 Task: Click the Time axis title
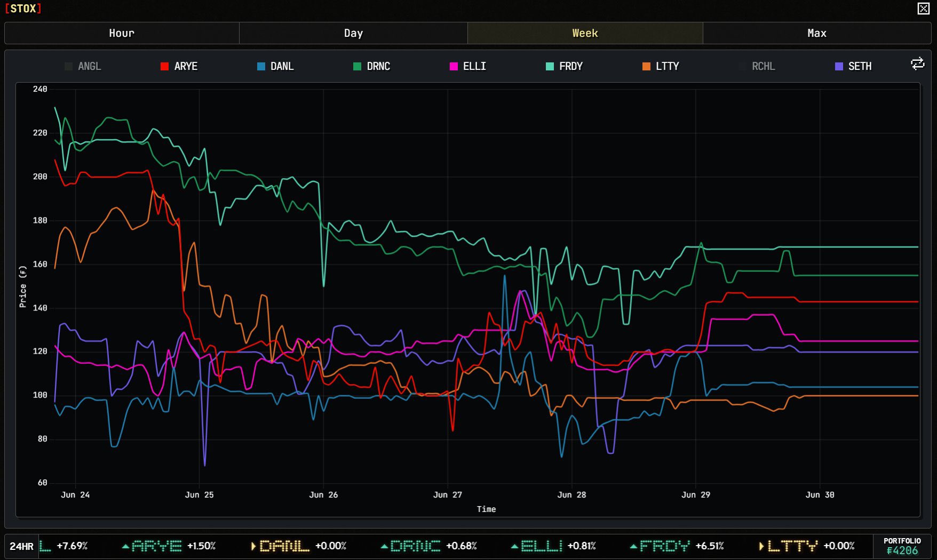pyautogui.click(x=486, y=509)
